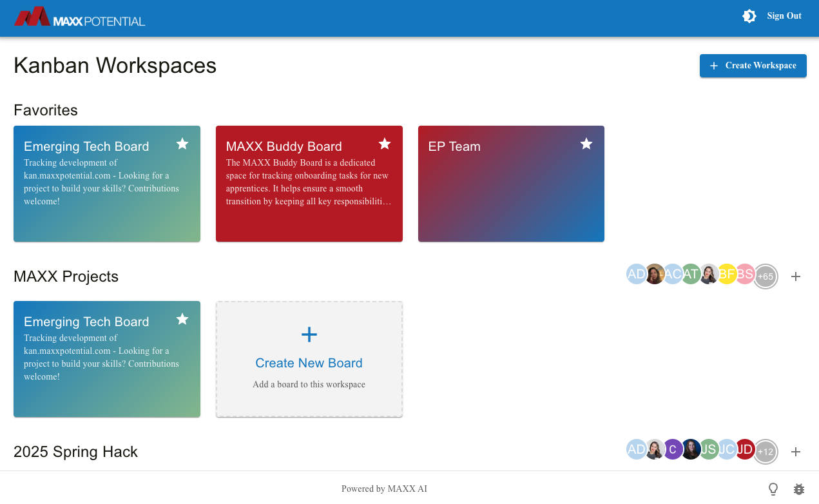Toggle the EP Team favorite star
Image resolution: width=819 pixels, height=504 pixels.
(586, 144)
